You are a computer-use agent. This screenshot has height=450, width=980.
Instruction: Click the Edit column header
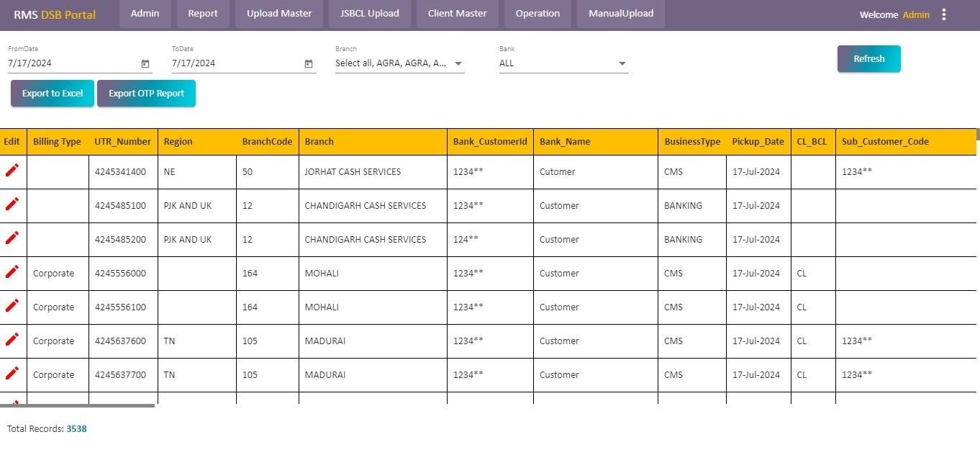coord(12,142)
